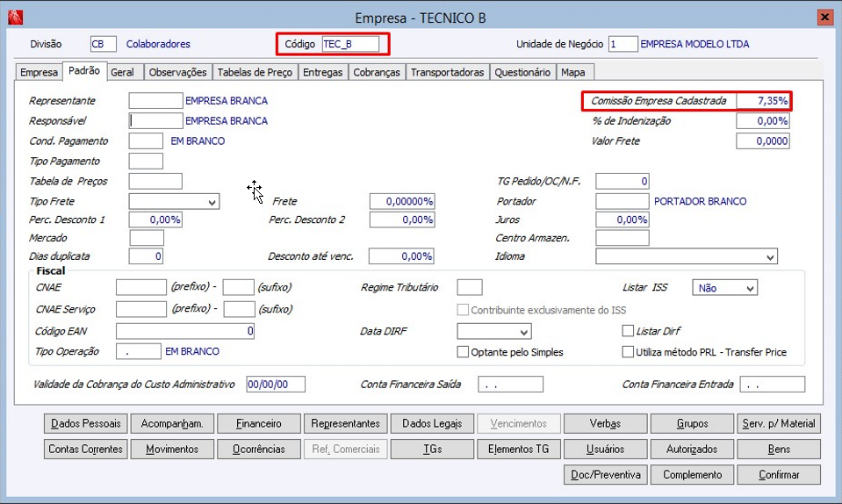
Task: Click the Portador input field
Action: click(x=623, y=201)
